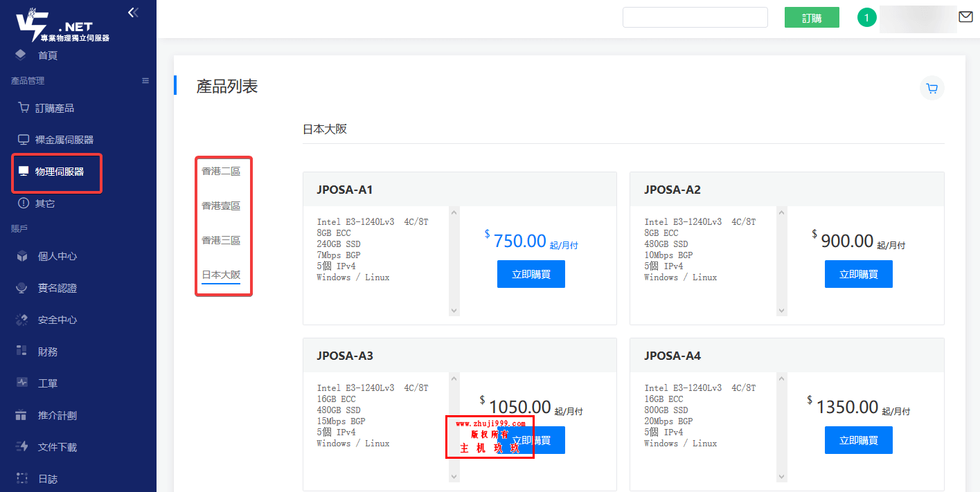The width and height of the screenshot is (980, 492).
Task: Open the mail envelope icon in header
Action: pyautogui.click(x=965, y=17)
